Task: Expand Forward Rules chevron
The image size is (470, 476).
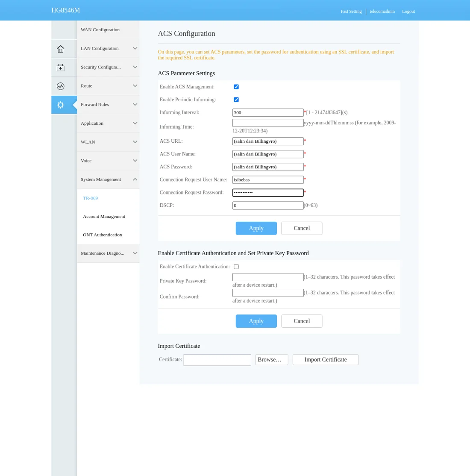Action: coord(135,104)
